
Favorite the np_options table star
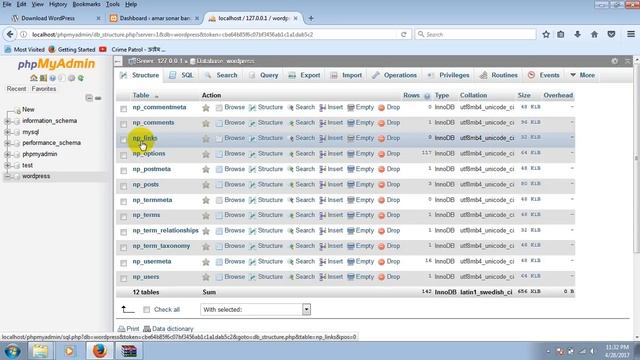[206, 154]
